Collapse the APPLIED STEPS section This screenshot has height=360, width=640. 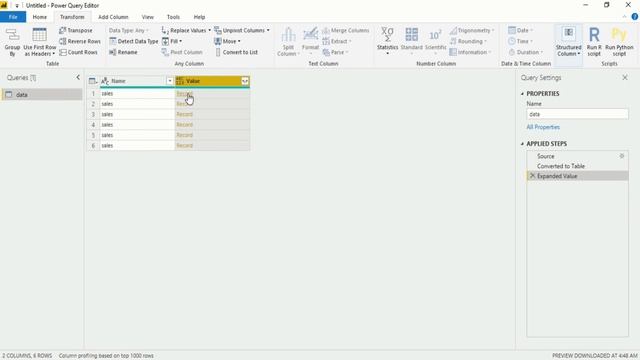coord(522,144)
